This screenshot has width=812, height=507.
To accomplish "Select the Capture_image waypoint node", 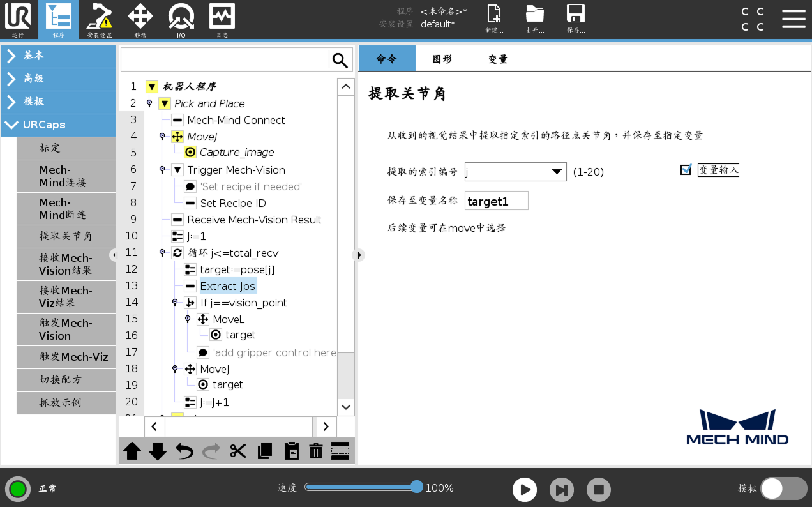I will 237,152.
